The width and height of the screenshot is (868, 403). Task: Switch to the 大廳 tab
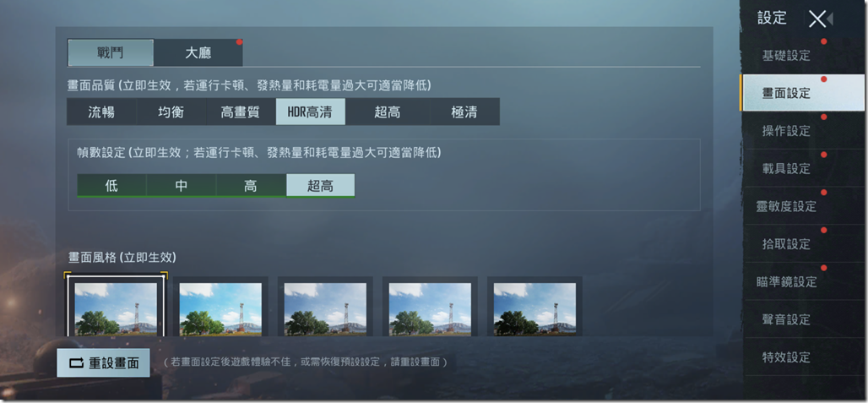point(198,52)
